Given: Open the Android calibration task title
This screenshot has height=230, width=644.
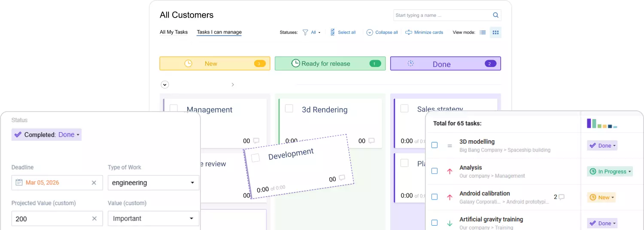Looking at the screenshot, I should pyautogui.click(x=485, y=194).
